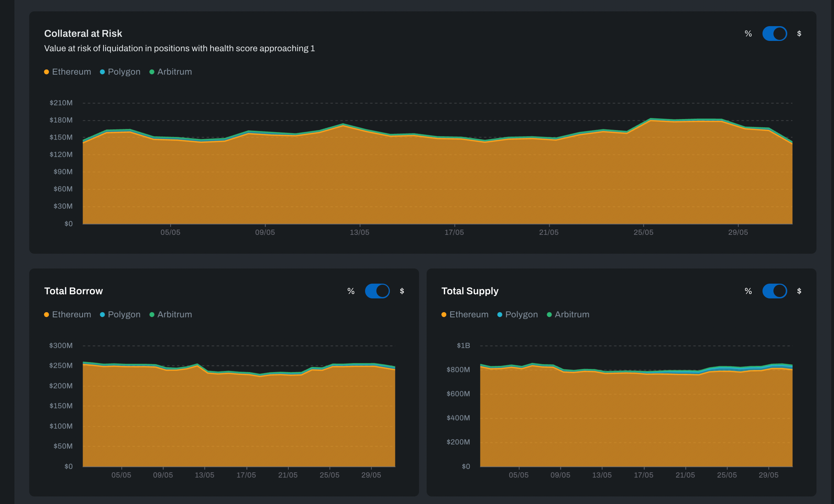Toggle Total Borrow percent/dollar switch
The image size is (834, 504).
tap(377, 291)
